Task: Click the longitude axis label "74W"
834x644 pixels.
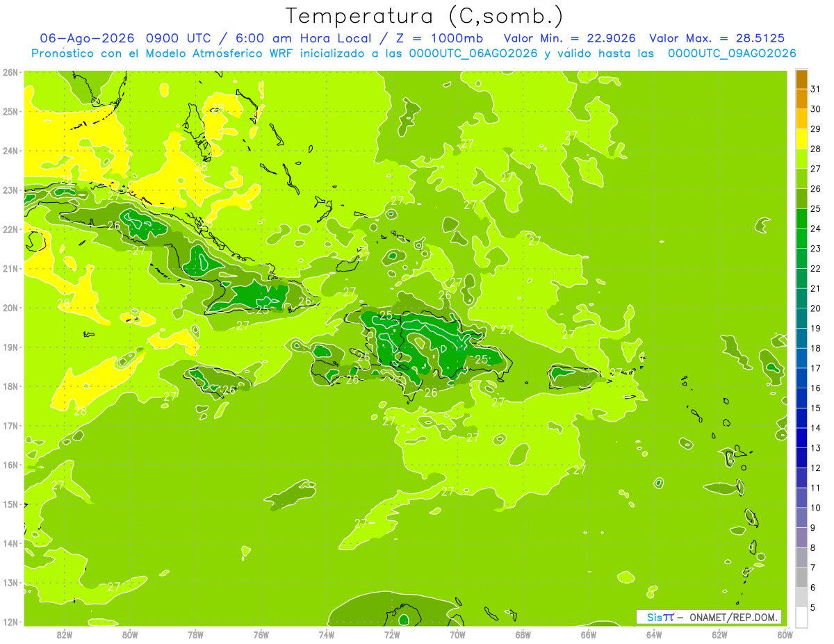Action: [327, 634]
